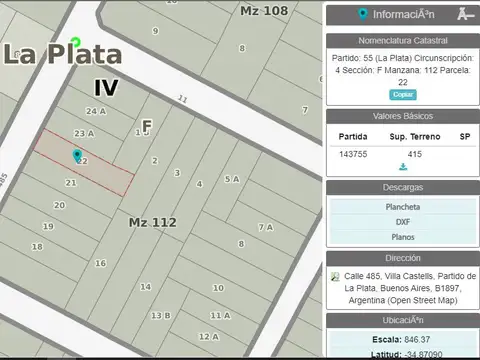Copy the nomenclatura with Copiar button
The image size is (480, 360).
tap(403, 95)
